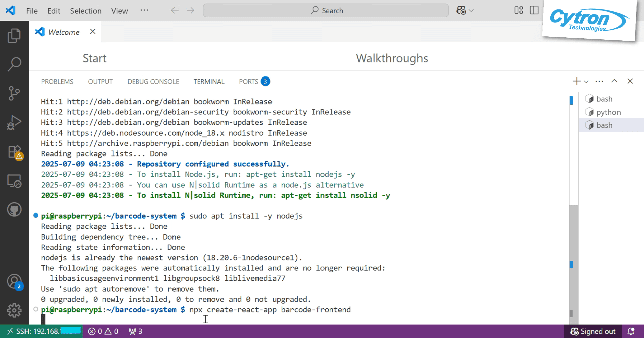Switch to the PORTS tab
The height and width of the screenshot is (362, 644).
(248, 82)
